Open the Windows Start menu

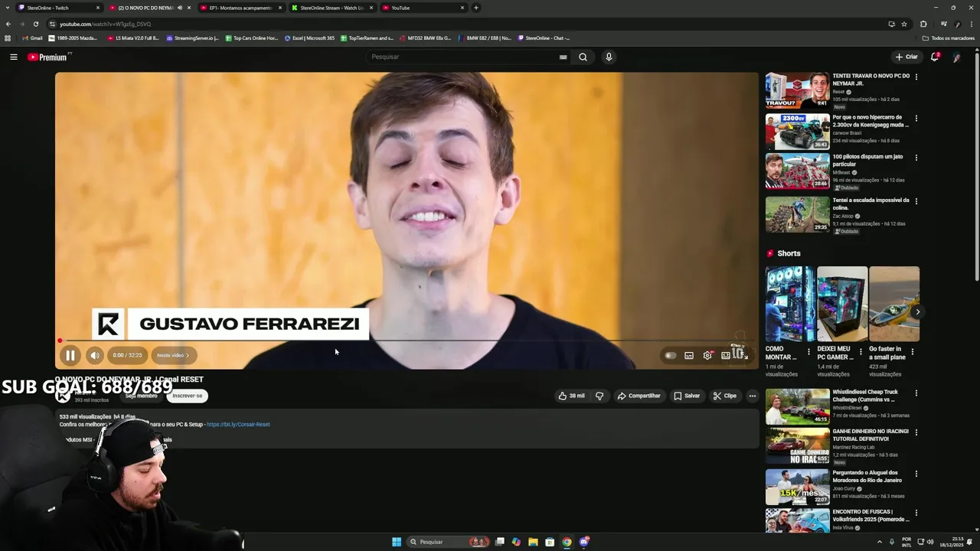point(397,542)
